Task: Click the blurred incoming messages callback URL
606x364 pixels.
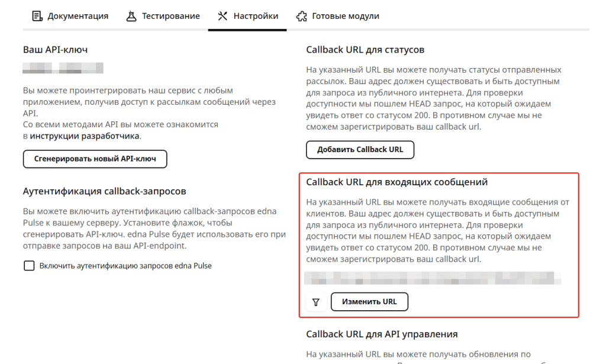Action: (433, 278)
